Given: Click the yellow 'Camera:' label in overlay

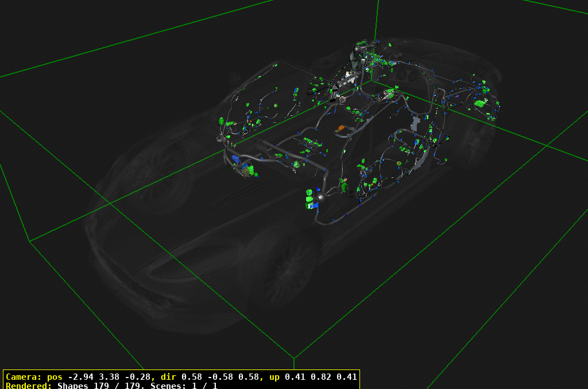Looking at the screenshot, I should point(23,377).
